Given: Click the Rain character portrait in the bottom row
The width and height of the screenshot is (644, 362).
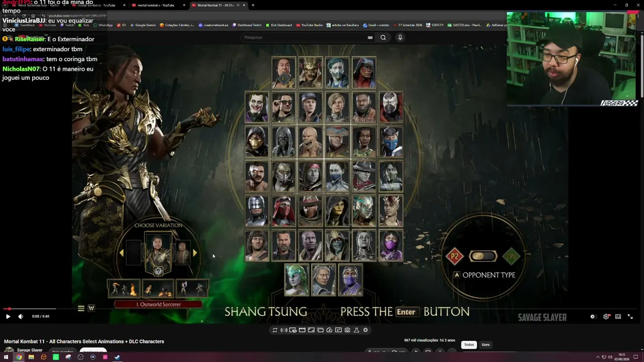Looking at the screenshot, I should 350,280.
